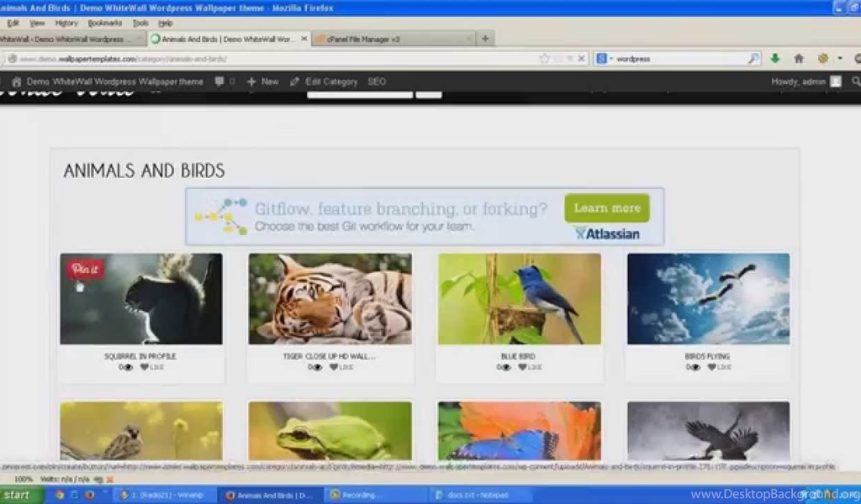Click the SQUIRREL IN PROFILE title link
This screenshot has height=504, width=861.
(x=140, y=356)
